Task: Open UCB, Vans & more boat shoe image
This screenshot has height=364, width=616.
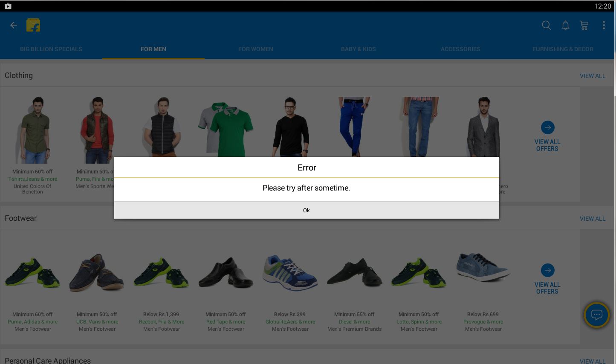Action: 97,273
